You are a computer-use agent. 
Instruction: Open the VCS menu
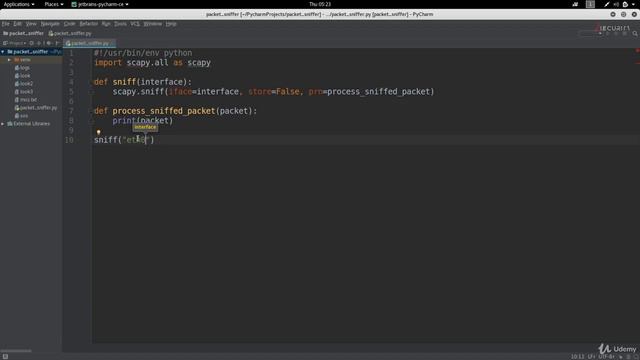click(x=135, y=24)
